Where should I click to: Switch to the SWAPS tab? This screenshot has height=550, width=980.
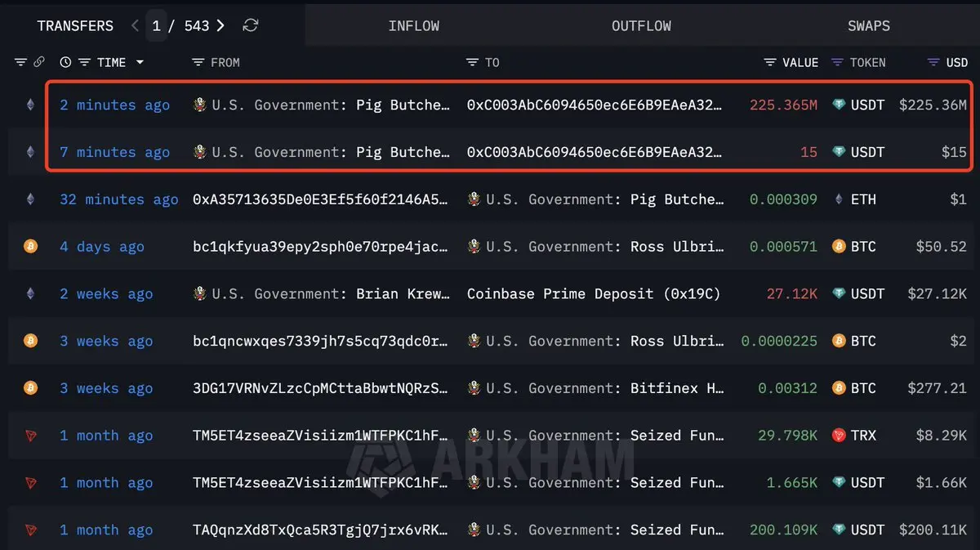868,25
